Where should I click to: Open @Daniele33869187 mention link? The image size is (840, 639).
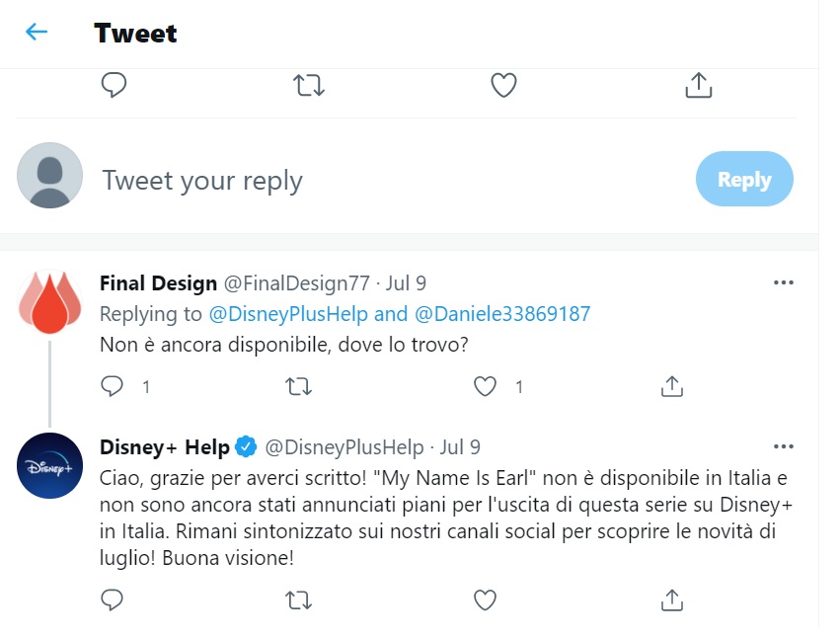click(x=502, y=314)
